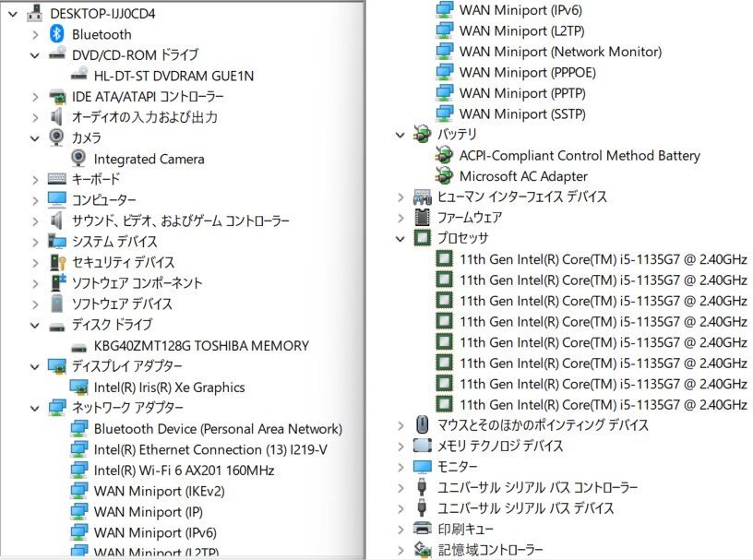Click the ユニバーサル シリアル バス コントローラー USB icon
The height and width of the screenshot is (560, 753).
pos(422,486)
